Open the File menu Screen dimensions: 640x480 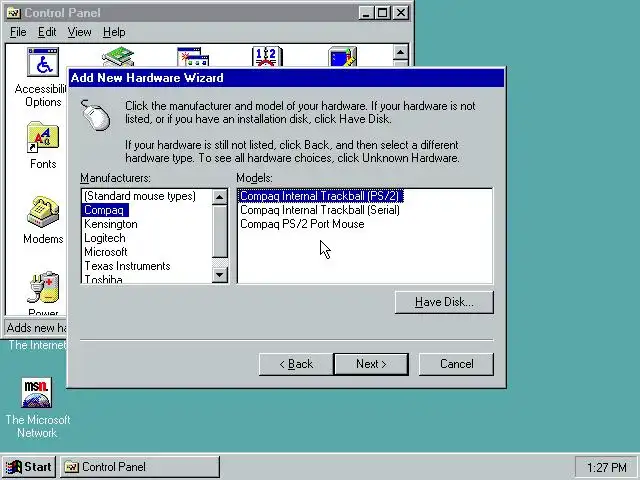tap(18, 32)
